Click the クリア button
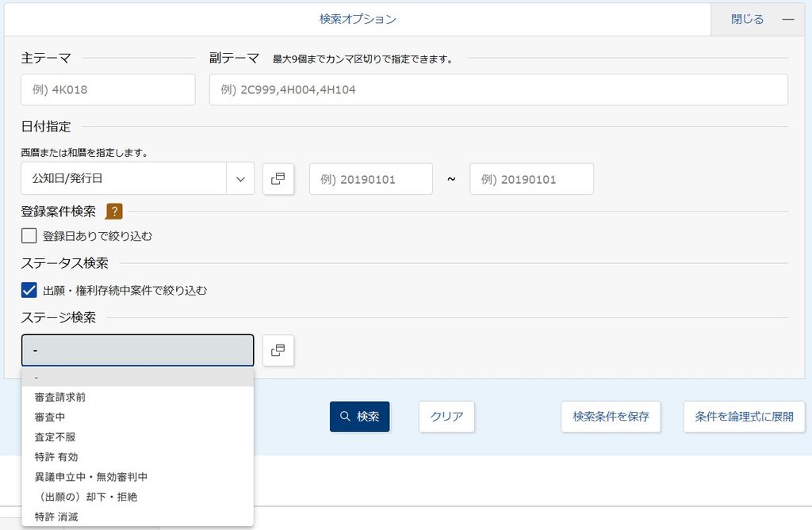The height and width of the screenshot is (530, 812). [x=446, y=416]
